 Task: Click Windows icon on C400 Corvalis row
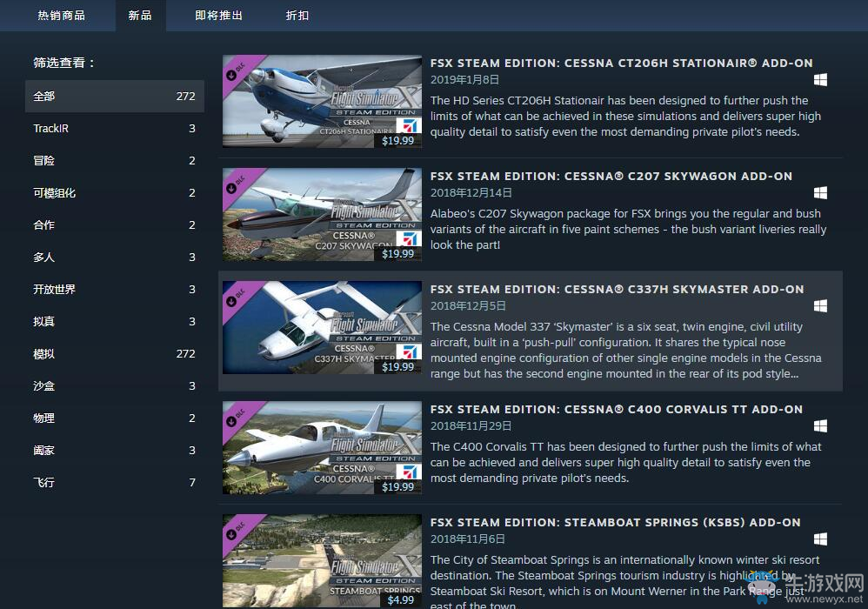(820, 425)
